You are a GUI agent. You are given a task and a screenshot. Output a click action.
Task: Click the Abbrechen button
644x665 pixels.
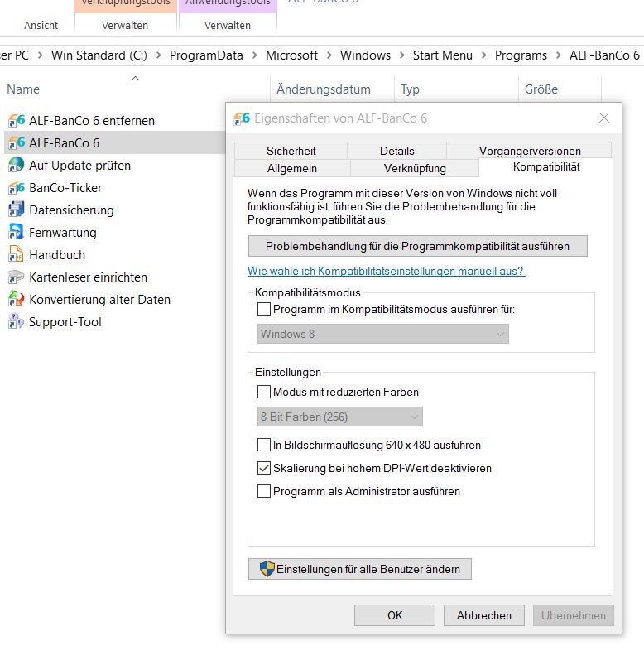(483, 615)
